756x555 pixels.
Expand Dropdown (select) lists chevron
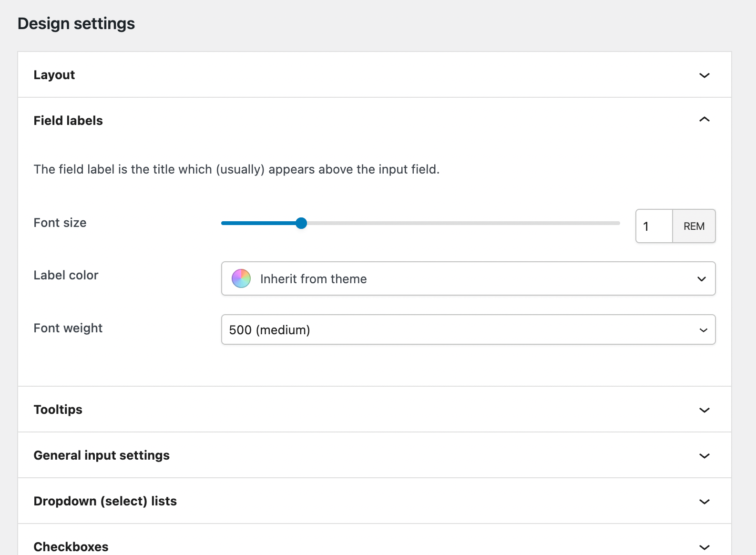click(704, 502)
